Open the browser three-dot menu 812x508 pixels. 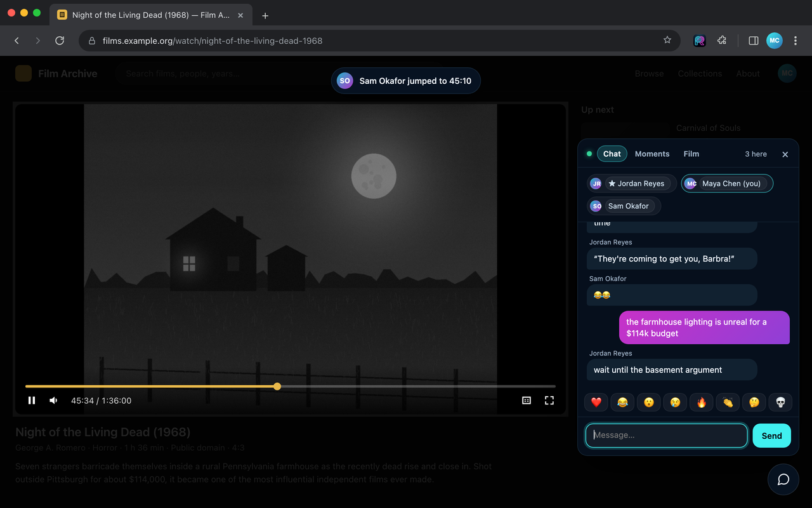796,41
